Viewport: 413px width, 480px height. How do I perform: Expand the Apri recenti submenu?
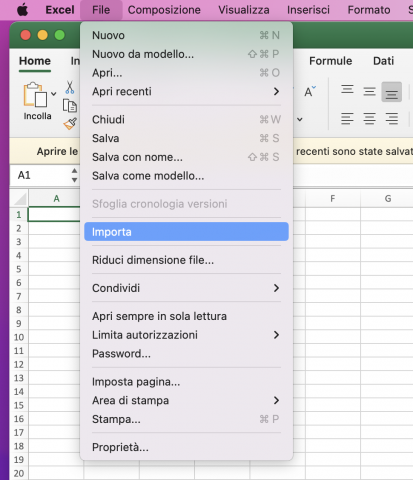coord(276,91)
